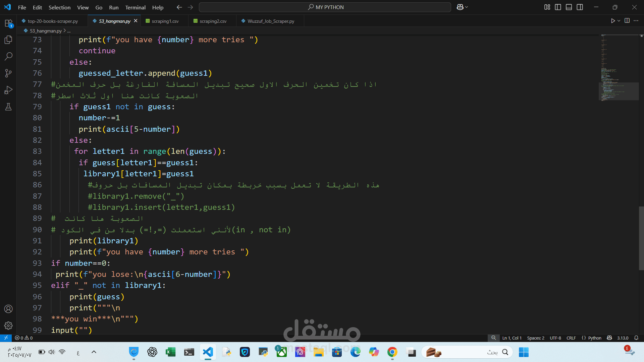644x362 pixels.
Task: Select the Python 3.13.0 interpreter
Action: 623,338
